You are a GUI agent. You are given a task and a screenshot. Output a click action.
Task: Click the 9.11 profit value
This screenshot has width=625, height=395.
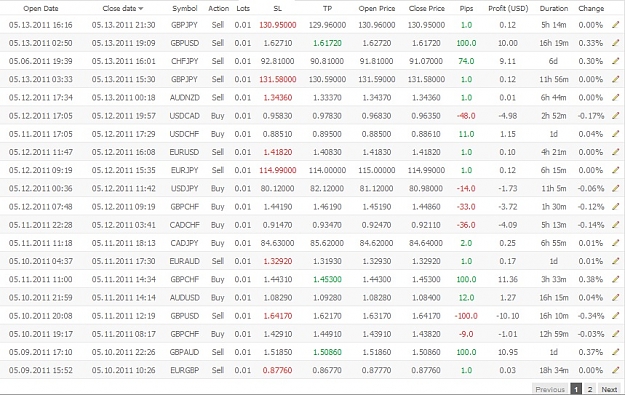(508, 61)
